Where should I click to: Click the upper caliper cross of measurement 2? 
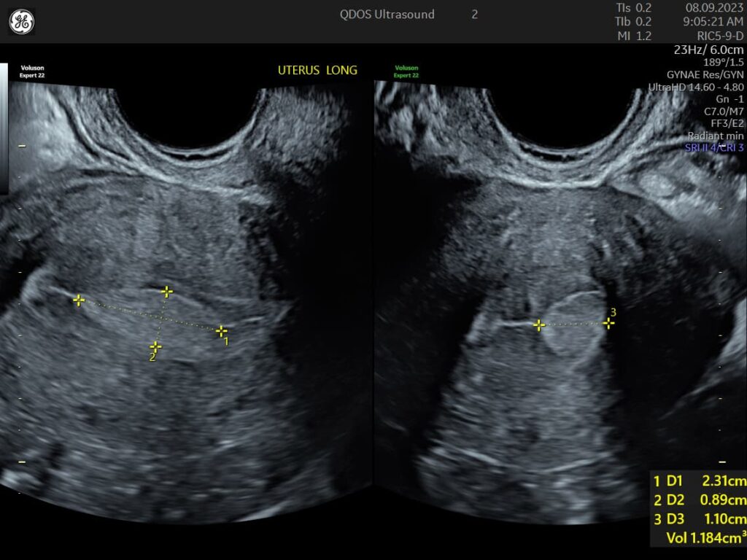coord(167,292)
